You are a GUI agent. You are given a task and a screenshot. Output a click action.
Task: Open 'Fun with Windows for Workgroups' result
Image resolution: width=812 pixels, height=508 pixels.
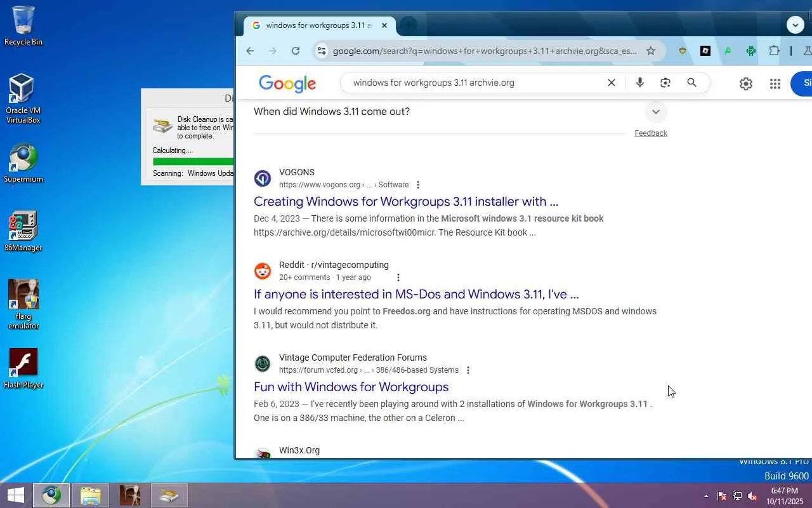(351, 387)
